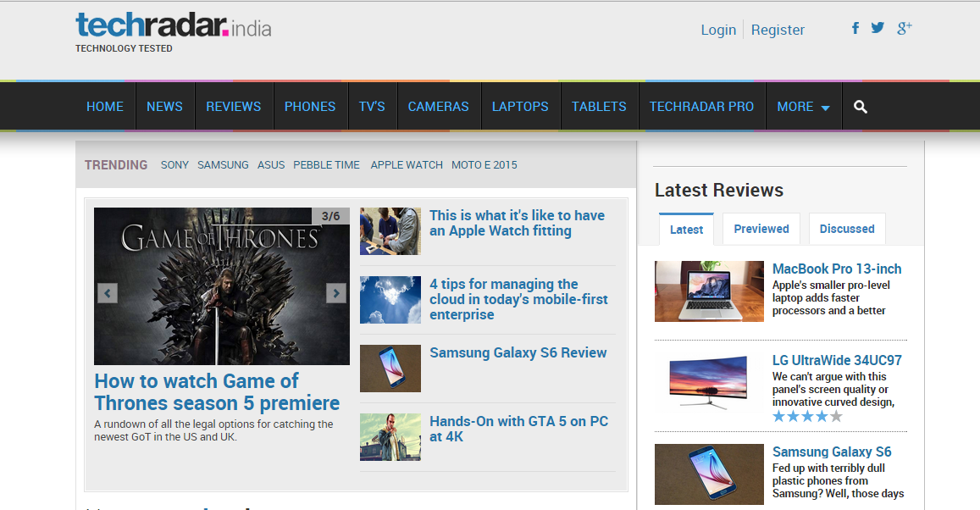980x510 pixels.
Task: Open the MORE navigation dropdown
Action: pos(803,106)
